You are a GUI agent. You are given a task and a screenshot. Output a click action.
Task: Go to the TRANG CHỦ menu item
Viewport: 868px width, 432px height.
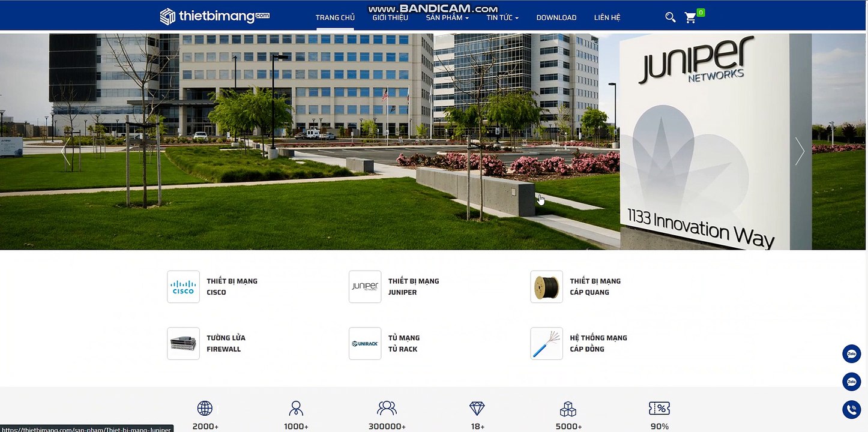tap(335, 17)
